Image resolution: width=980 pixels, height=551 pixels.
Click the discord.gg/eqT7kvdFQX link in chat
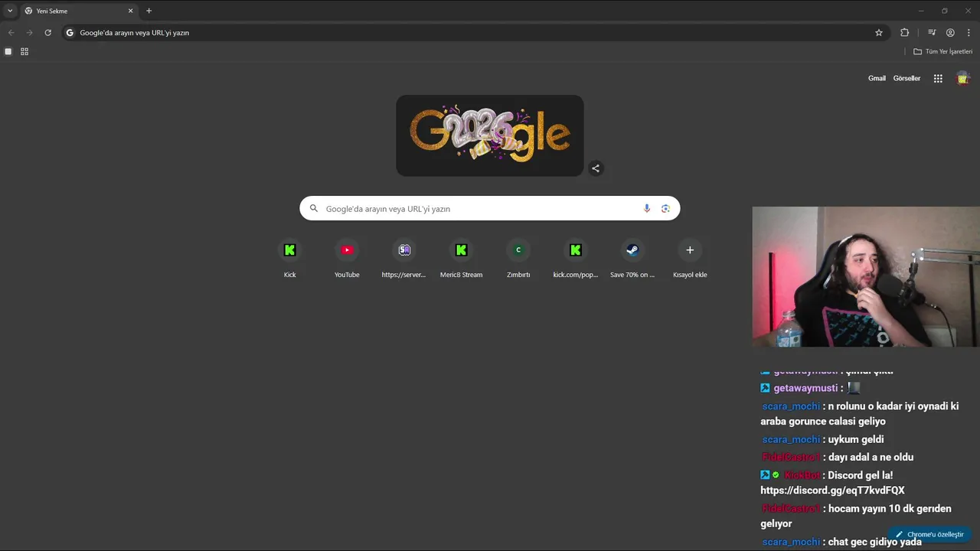point(832,490)
